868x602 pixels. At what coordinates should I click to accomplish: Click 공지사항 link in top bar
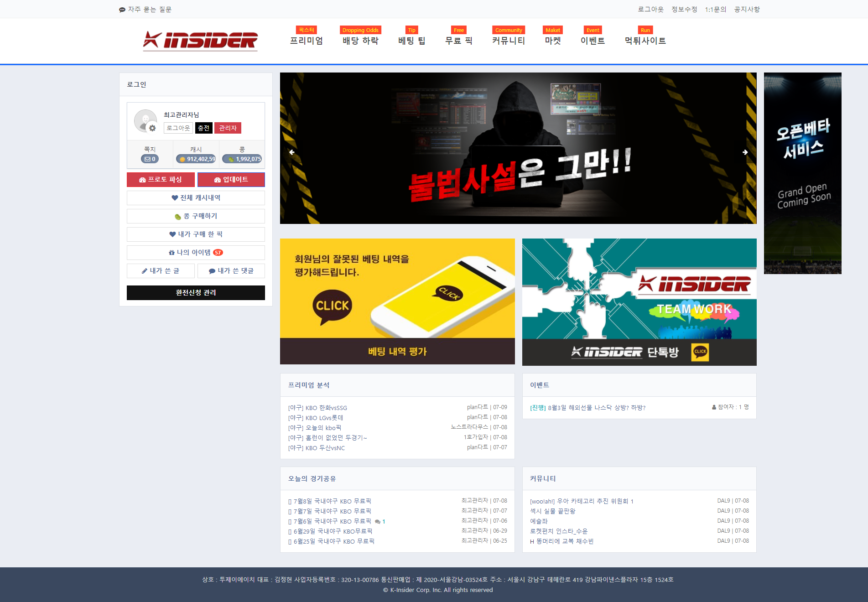[747, 9]
